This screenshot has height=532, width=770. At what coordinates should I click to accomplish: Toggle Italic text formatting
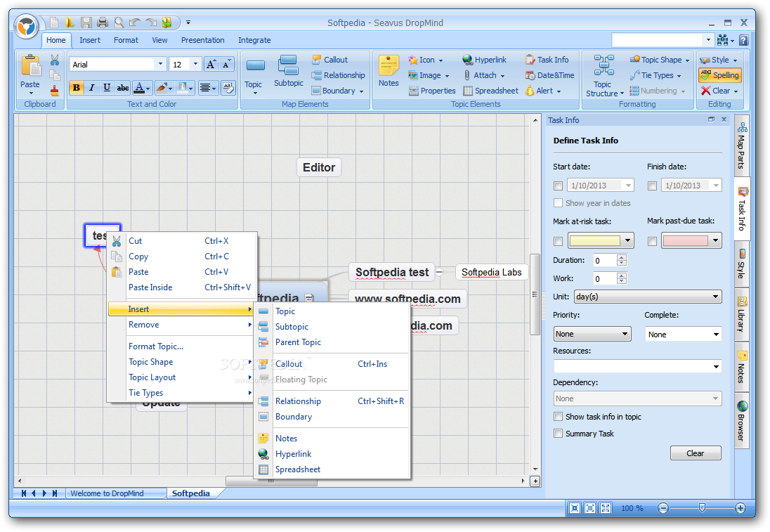tap(91, 88)
